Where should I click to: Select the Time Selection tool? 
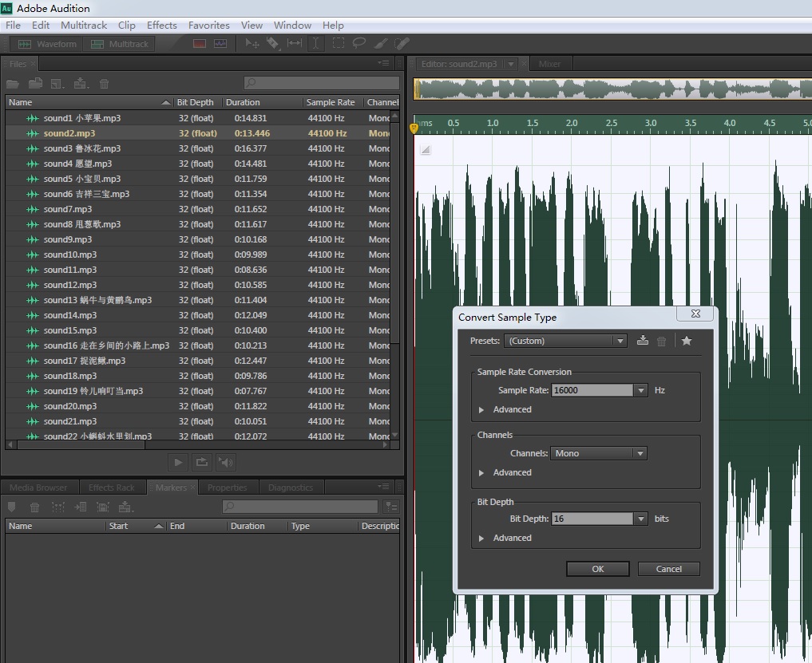point(316,44)
